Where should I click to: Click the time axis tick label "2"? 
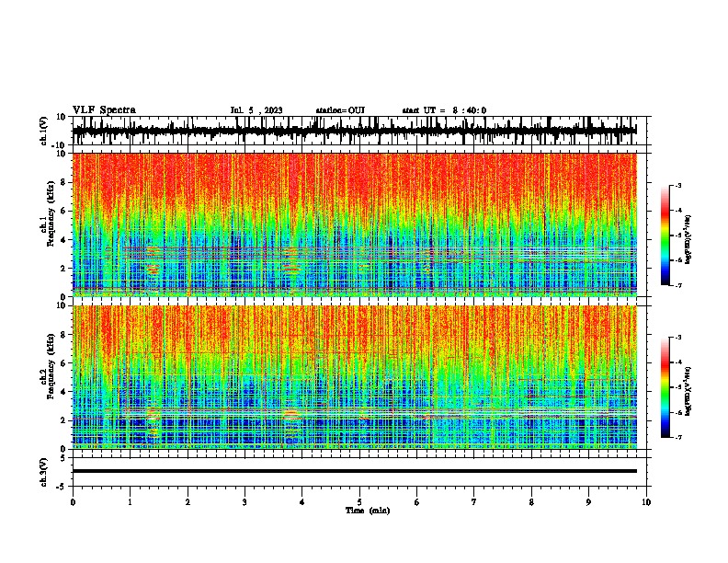point(188,502)
